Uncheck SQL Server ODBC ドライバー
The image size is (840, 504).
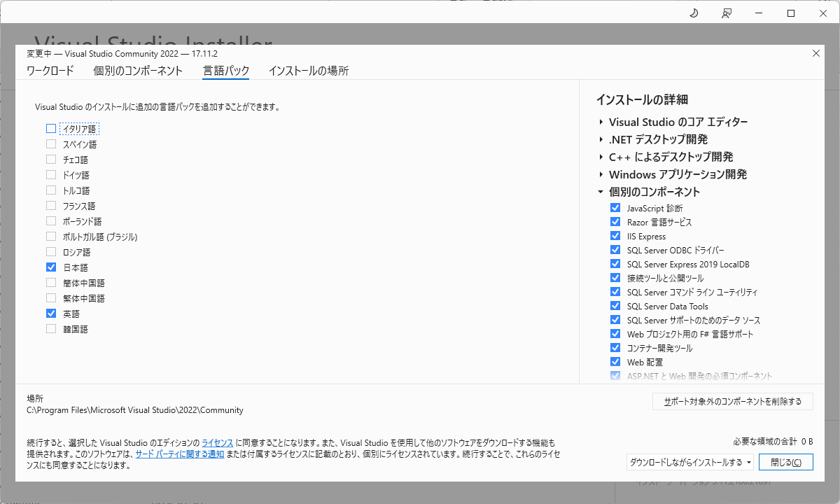pos(615,250)
